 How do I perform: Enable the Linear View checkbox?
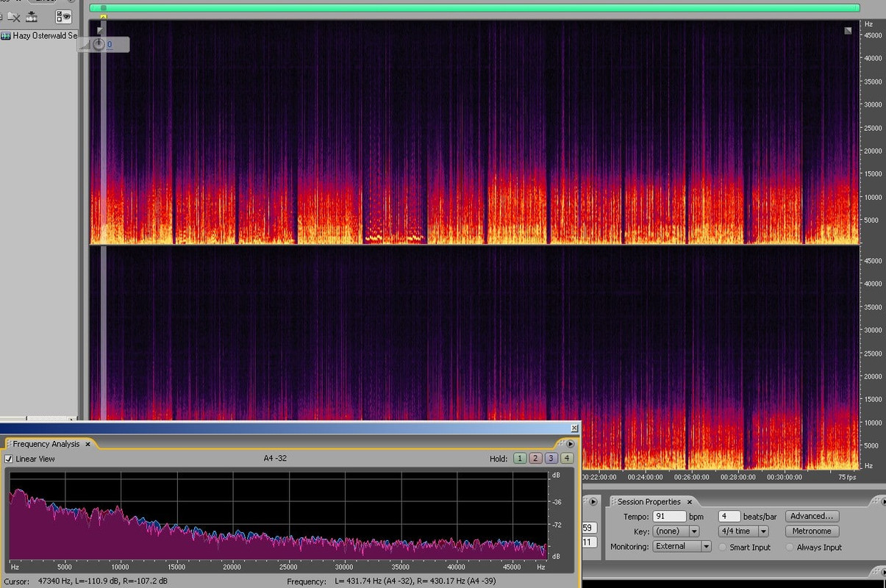tap(9, 459)
